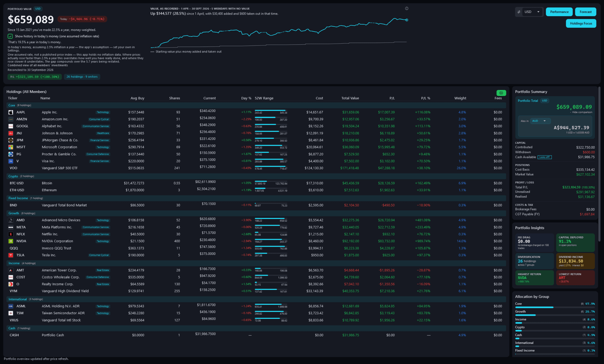Image resolution: width=604 pixels, height=364 pixels.
Task: Click the Netflix NFLX logo icon
Action: point(11,234)
